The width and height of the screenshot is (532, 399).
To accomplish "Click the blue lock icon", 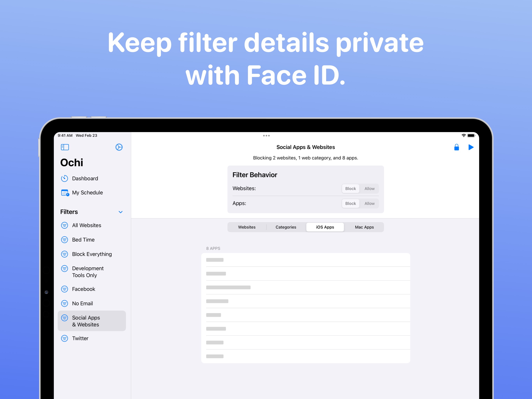I will tap(456, 147).
